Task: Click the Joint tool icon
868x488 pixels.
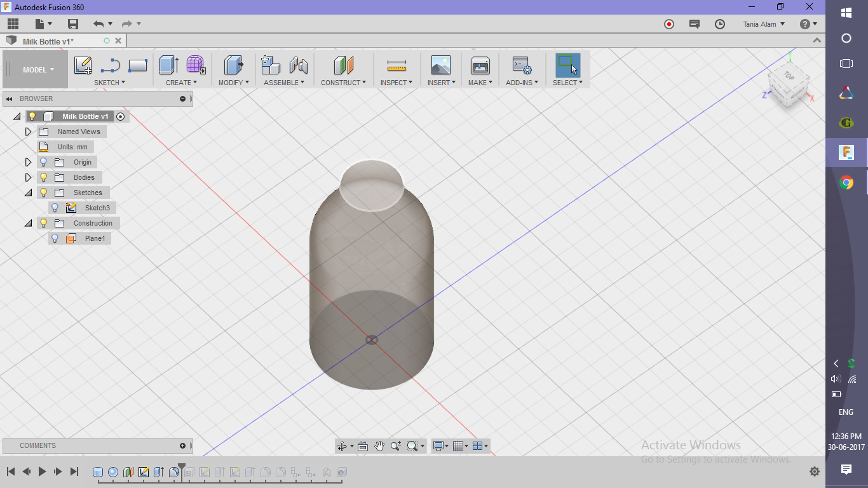Action: pyautogui.click(x=298, y=65)
